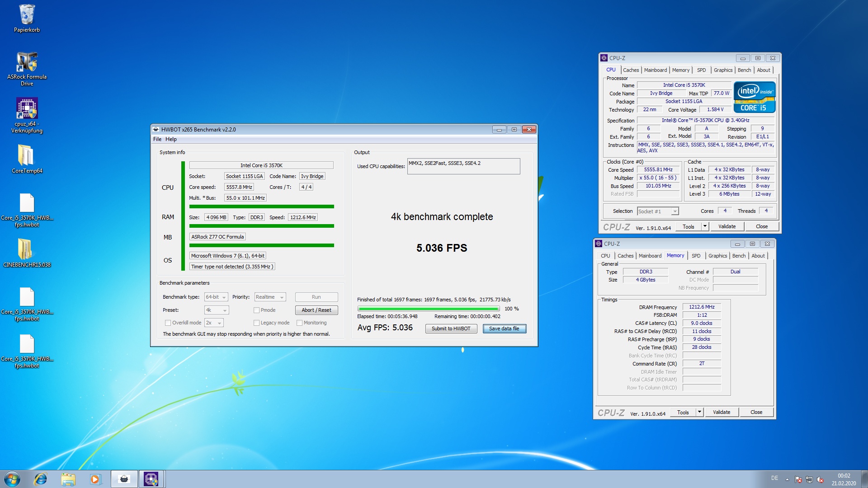868x488 pixels.
Task: Open the Papierkorb recycle bin icon
Action: [27, 19]
